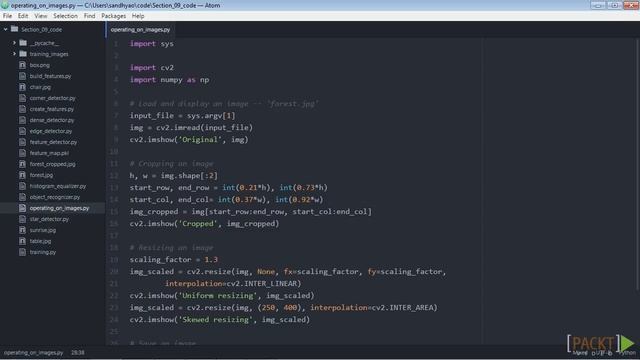640x360 pixels.
Task: Click the Atom app icon in title bar
Action: click(x=5, y=5)
